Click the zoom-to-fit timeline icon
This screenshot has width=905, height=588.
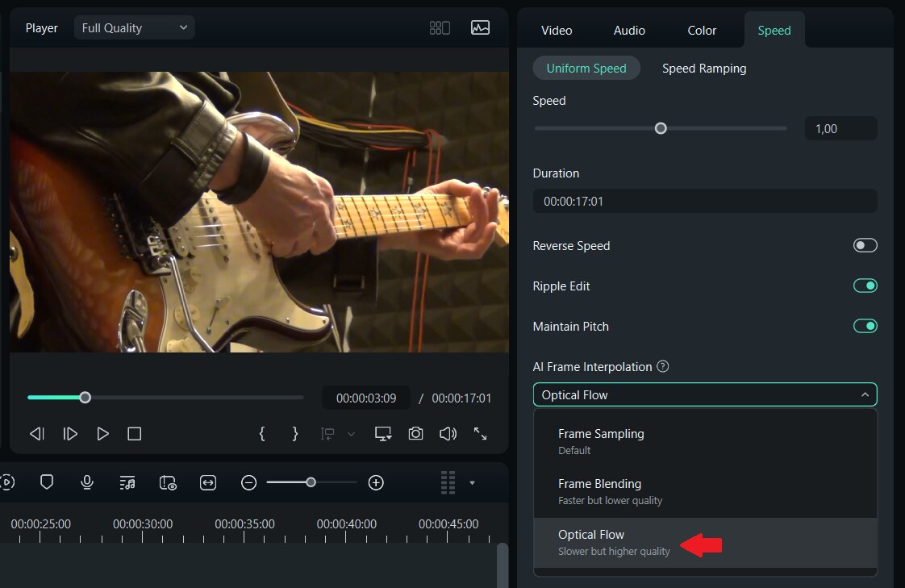click(x=208, y=482)
